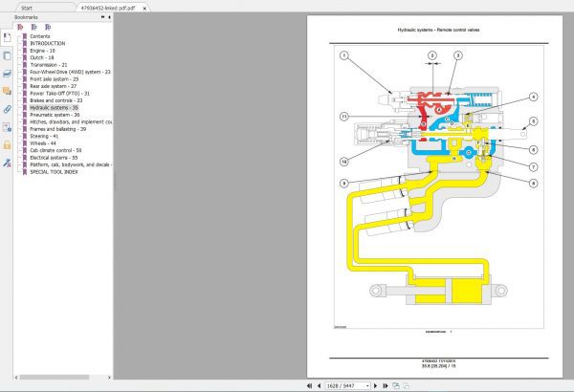Click the previous view navigation icon

pyautogui.click(x=396, y=385)
